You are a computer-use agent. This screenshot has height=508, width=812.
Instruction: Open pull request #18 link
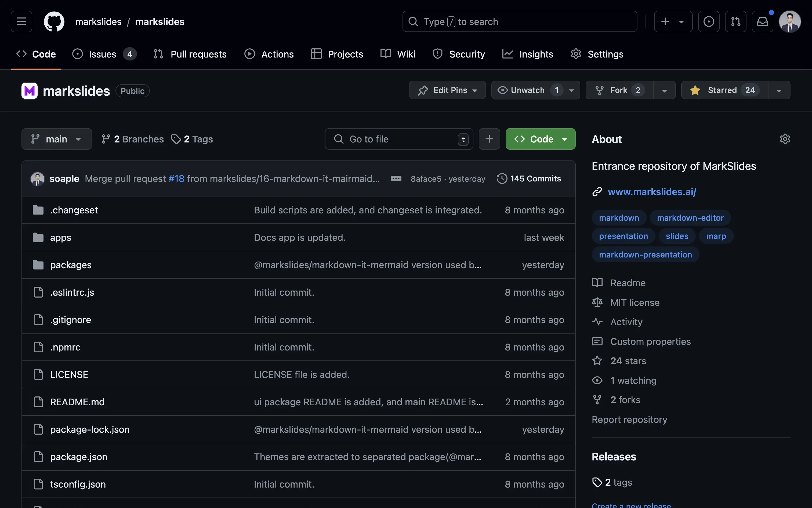pyautogui.click(x=176, y=179)
